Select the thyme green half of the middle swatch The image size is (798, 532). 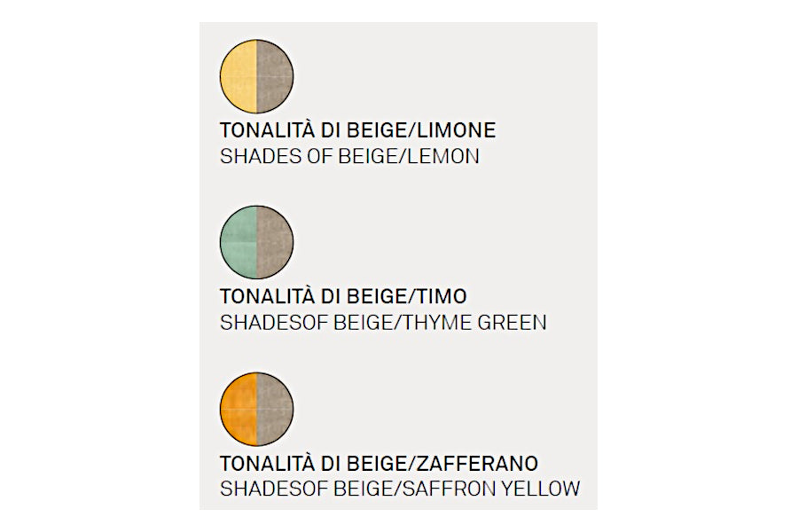pos(239,241)
